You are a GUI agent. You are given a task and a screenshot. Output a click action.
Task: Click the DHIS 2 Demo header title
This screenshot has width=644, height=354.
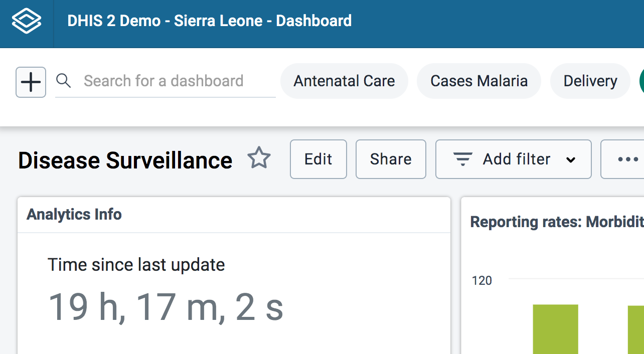tap(209, 21)
